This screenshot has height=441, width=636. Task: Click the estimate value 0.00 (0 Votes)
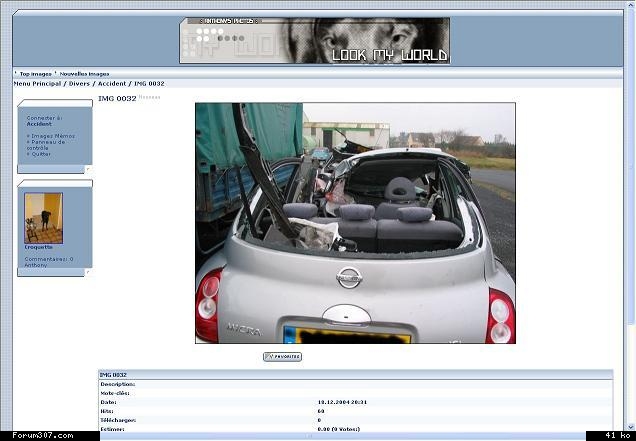[339, 429]
